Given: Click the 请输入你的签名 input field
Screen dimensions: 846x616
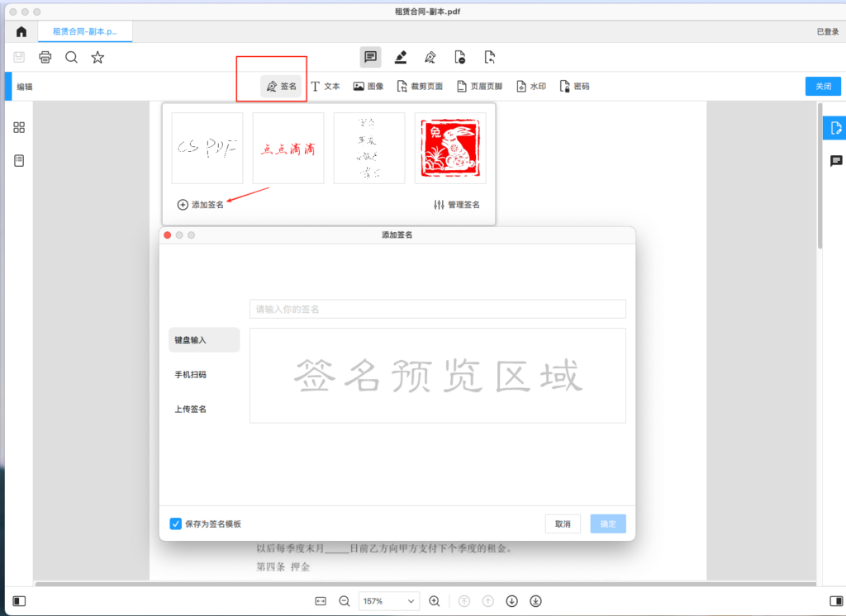Looking at the screenshot, I should pos(437,309).
